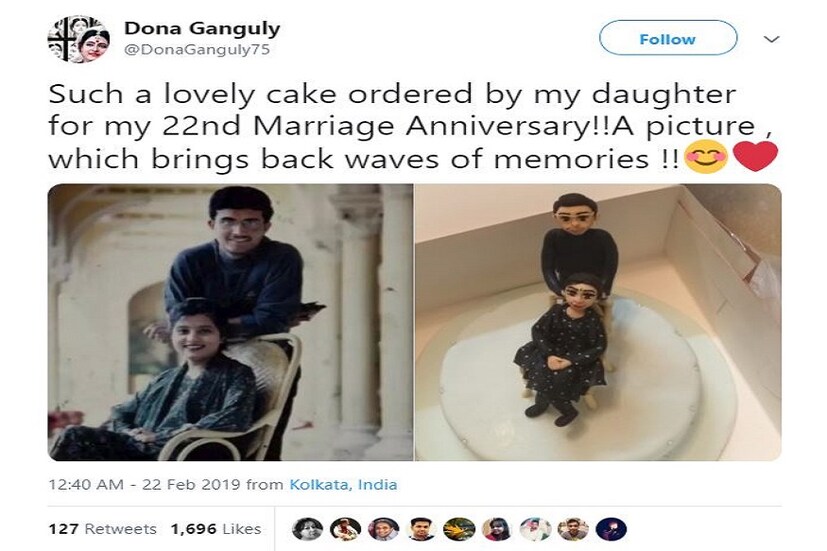View the 1,696 Likes list
Screen dimensions: 827x551
tap(216, 529)
